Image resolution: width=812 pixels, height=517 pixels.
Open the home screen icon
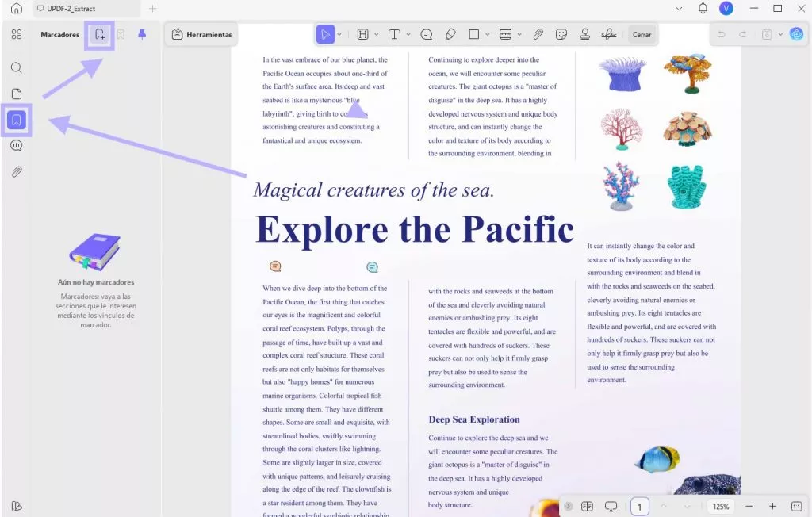coord(17,8)
